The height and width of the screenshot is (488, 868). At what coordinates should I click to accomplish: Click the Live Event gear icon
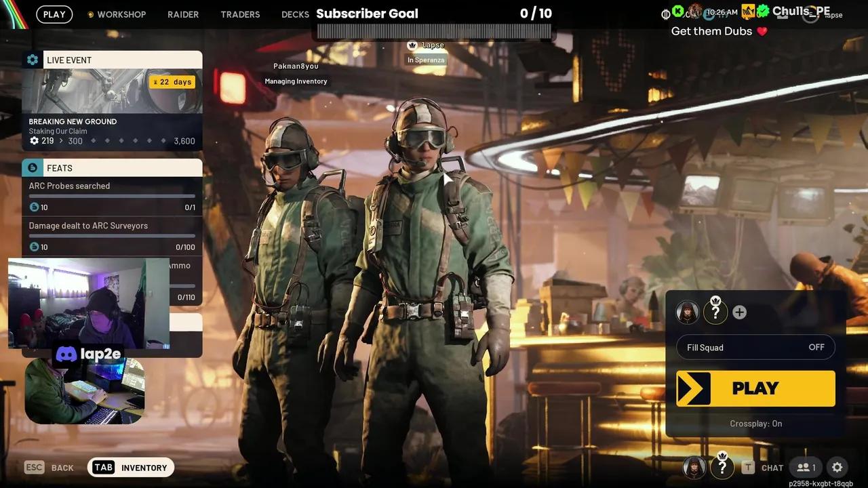[32, 60]
